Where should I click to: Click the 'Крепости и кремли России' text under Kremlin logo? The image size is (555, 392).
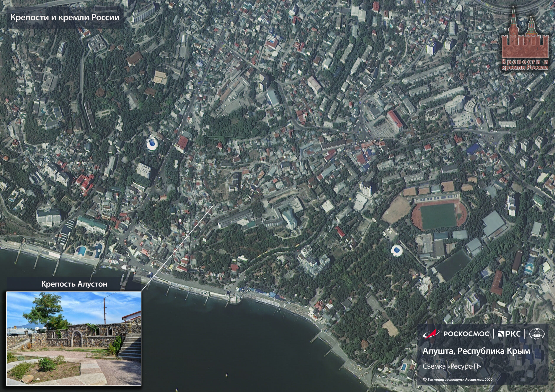point(525,65)
